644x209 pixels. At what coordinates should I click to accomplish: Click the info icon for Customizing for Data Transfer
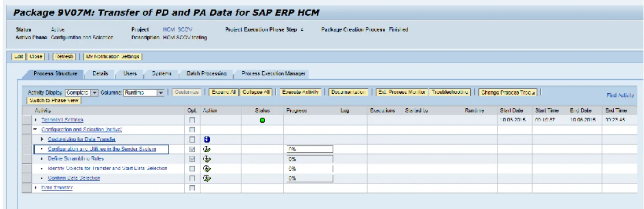[207, 139]
